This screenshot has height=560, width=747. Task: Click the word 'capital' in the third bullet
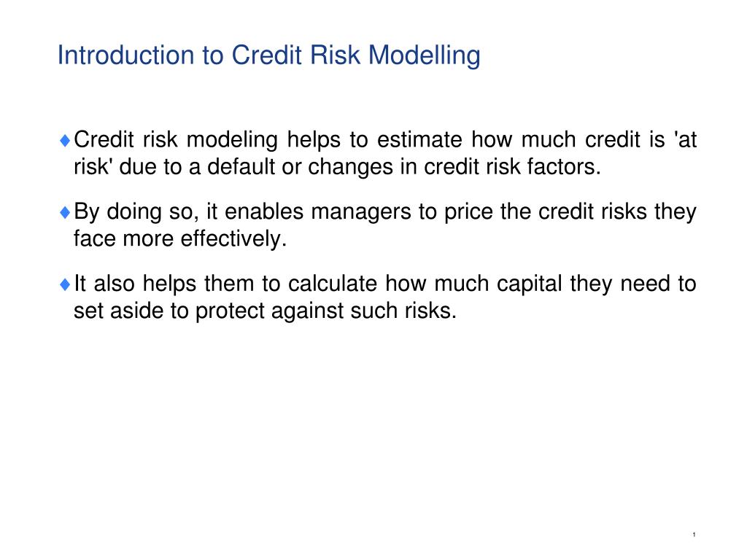530,284
